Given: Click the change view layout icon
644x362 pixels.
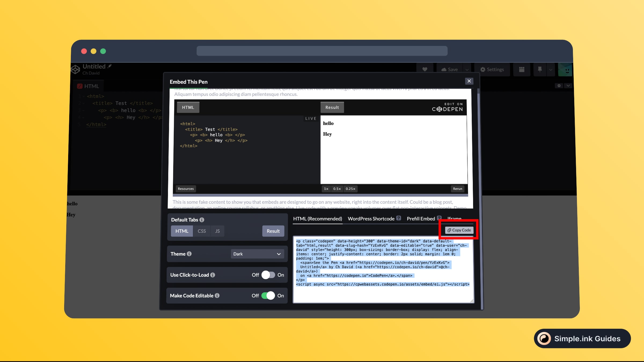Looking at the screenshot, I should pyautogui.click(x=522, y=69).
